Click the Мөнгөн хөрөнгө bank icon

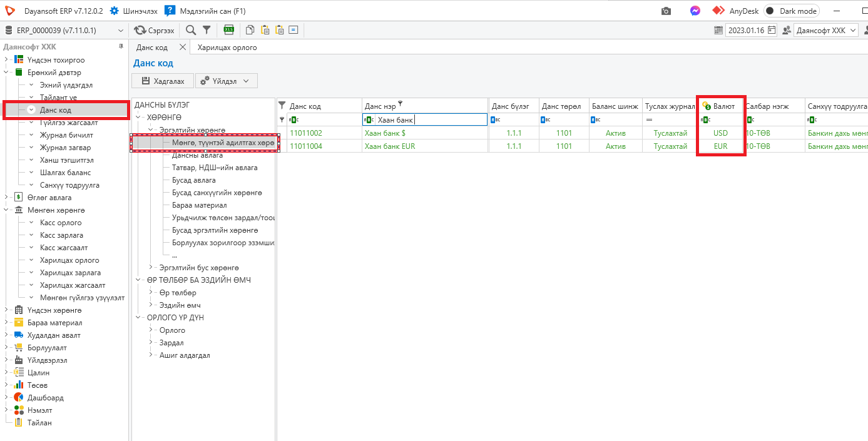(18, 210)
